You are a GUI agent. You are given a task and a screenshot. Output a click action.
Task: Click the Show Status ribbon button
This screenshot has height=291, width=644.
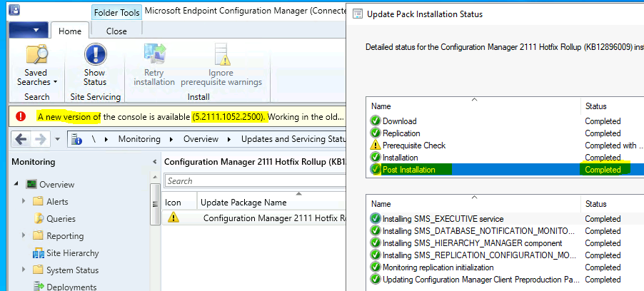(95, 65)
